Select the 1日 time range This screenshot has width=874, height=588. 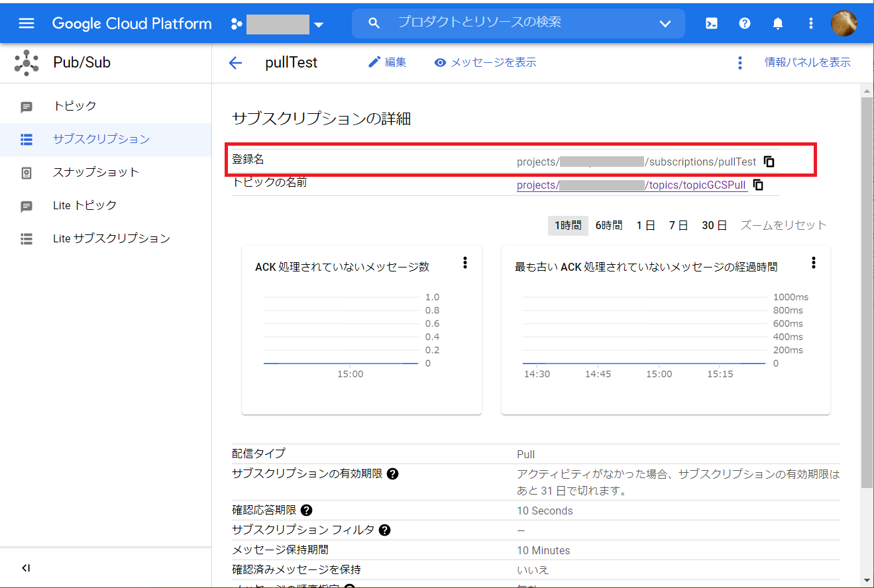click(645, 225)
